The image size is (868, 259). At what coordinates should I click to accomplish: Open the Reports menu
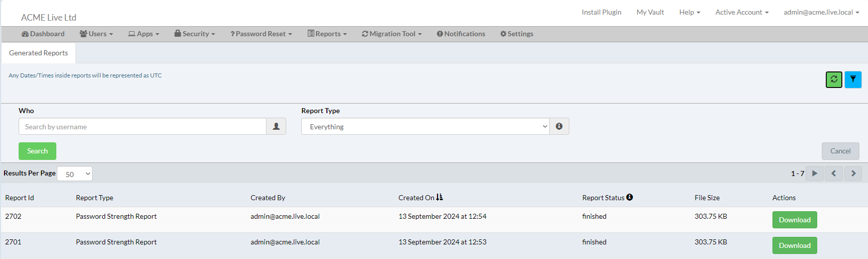click(327, 34)
